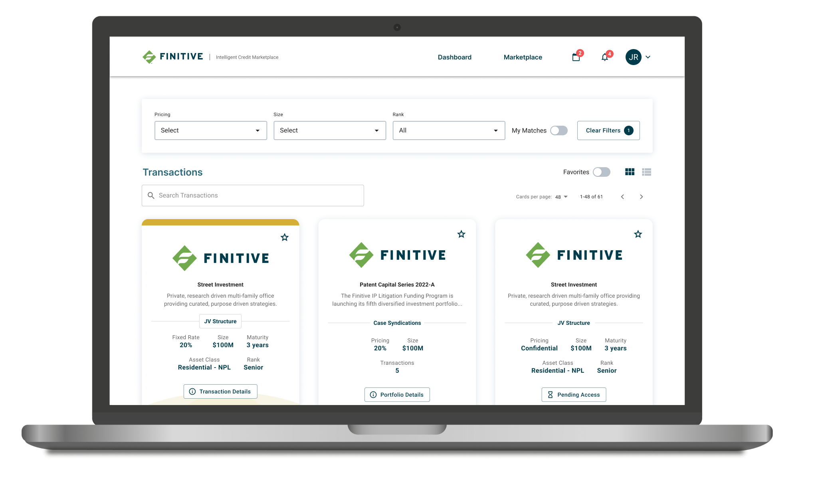Click the star favorite icon on first card
The height and width of the screenshot is (504, 814).
tap(285, 237)
